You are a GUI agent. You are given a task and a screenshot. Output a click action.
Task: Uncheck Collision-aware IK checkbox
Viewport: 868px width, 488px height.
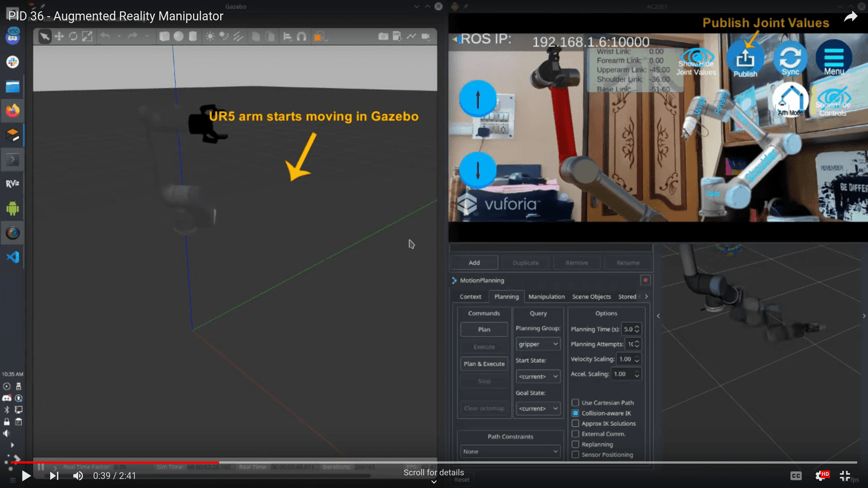pos(575,413)
